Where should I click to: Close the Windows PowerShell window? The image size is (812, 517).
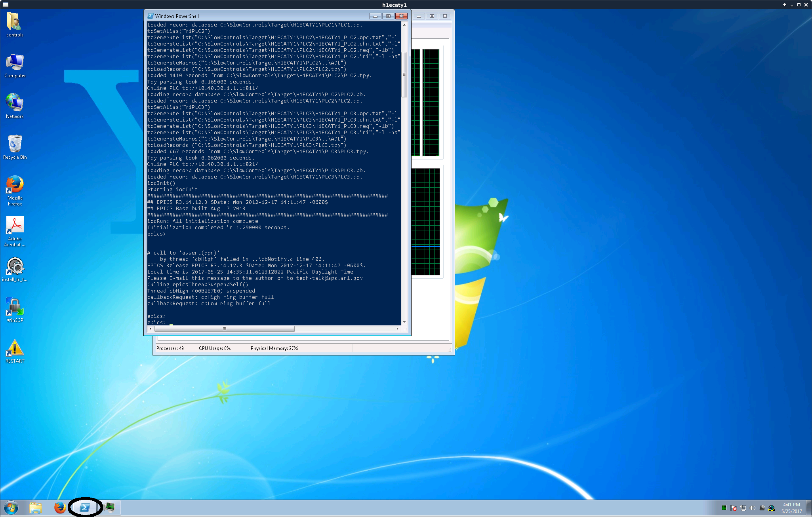(x=401, y=16)
